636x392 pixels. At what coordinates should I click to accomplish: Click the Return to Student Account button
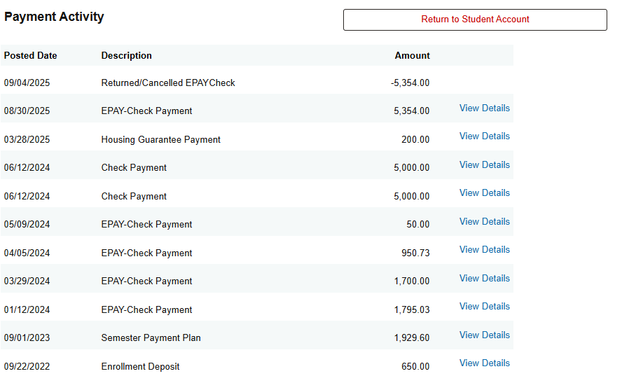pos(475,20)
